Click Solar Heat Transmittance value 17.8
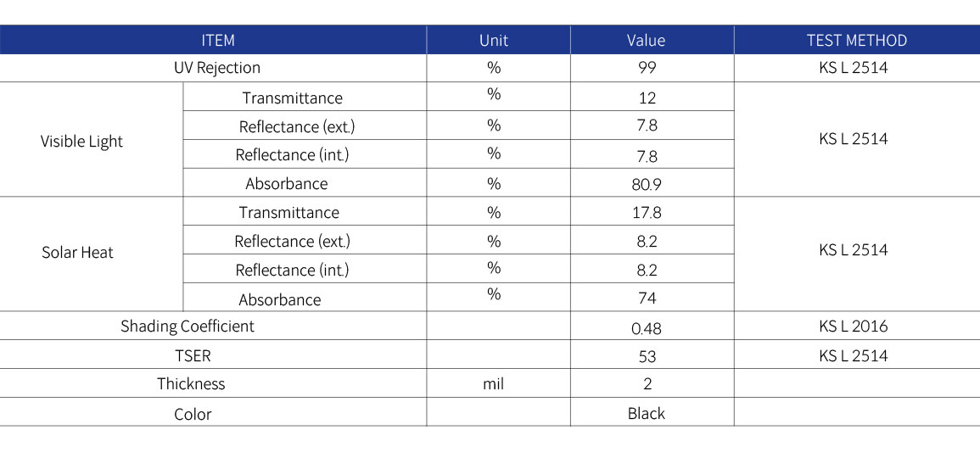The width and height of the screenshot is (980, 452). 647,213
